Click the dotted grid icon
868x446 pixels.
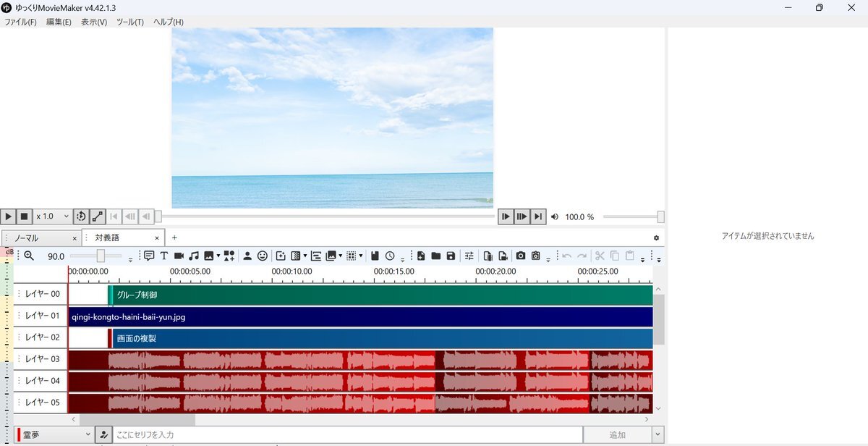point(352,256)
